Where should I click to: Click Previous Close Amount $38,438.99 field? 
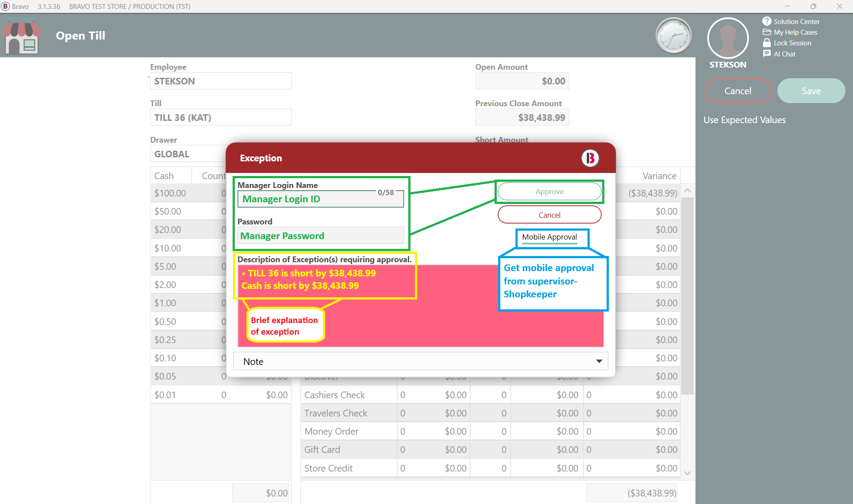522,117
